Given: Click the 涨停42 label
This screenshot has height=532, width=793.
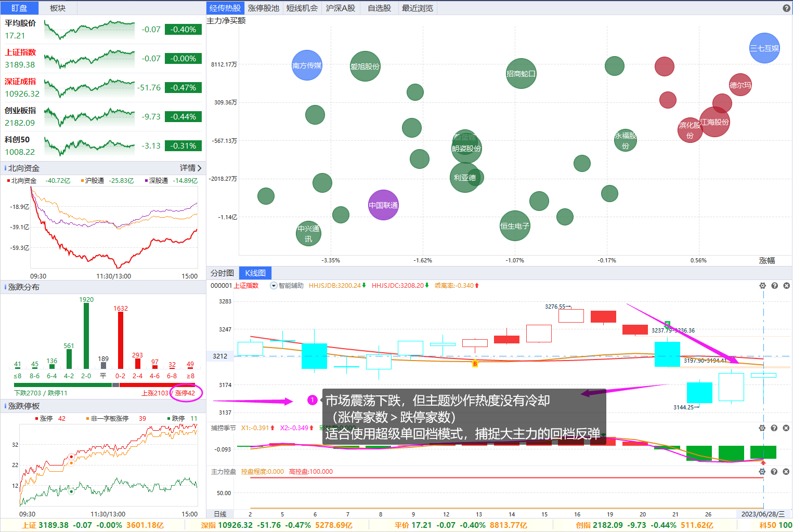Looking at the screenshot, I should click(x=185, y=393).
